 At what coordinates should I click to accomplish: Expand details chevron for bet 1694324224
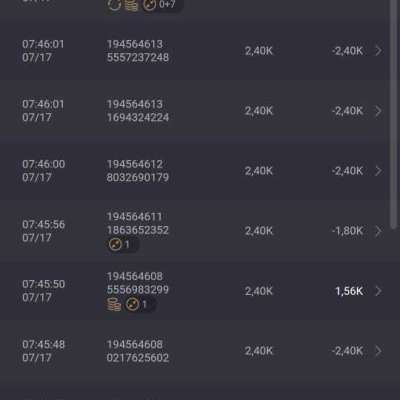click(x=378, y=111)
